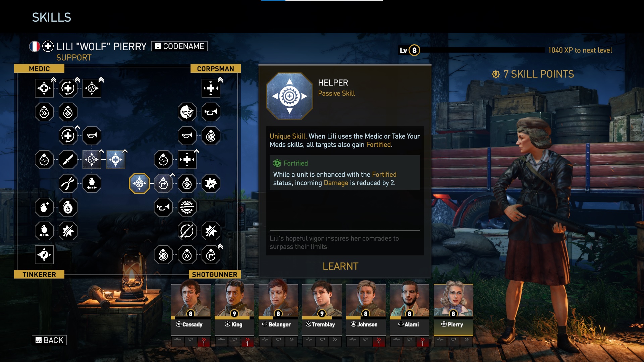Go back using the Back button
This screenshot has height=362, width=644.
click(x=49, y=340)
